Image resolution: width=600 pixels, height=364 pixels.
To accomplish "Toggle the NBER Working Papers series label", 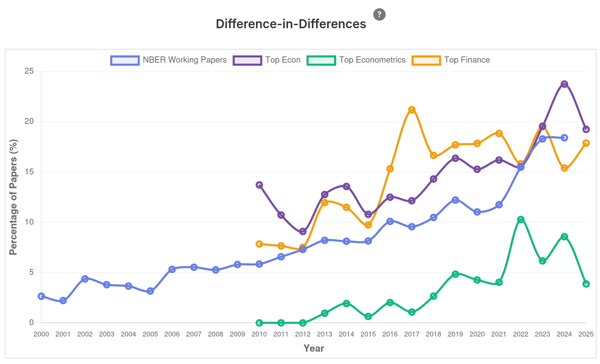I will tap(184, 60).
